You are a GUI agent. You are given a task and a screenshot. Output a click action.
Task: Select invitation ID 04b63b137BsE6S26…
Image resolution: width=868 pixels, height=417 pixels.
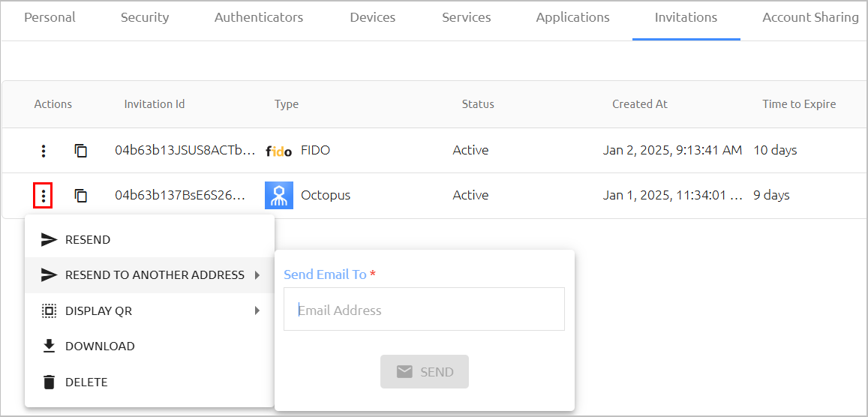(179, 195)
